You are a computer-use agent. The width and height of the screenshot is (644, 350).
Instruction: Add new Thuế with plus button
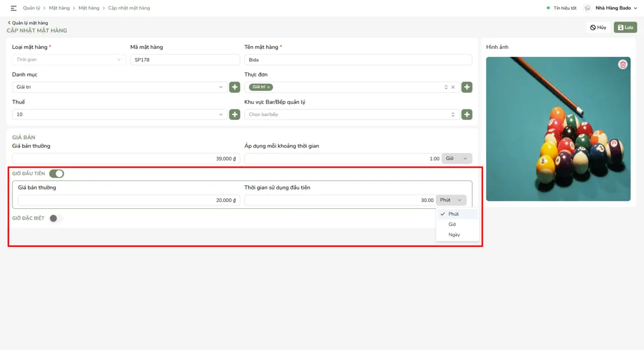coord(235,114)
